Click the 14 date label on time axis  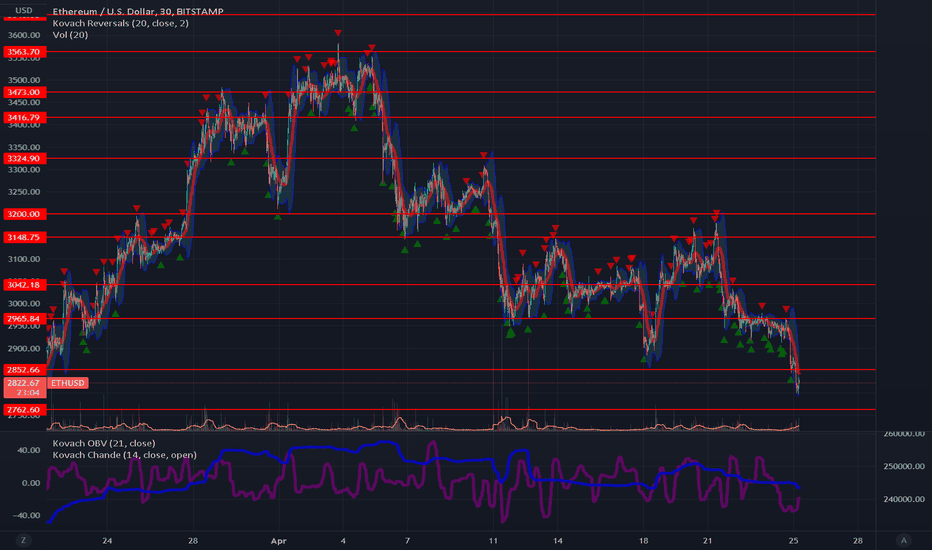pos(558,540)
